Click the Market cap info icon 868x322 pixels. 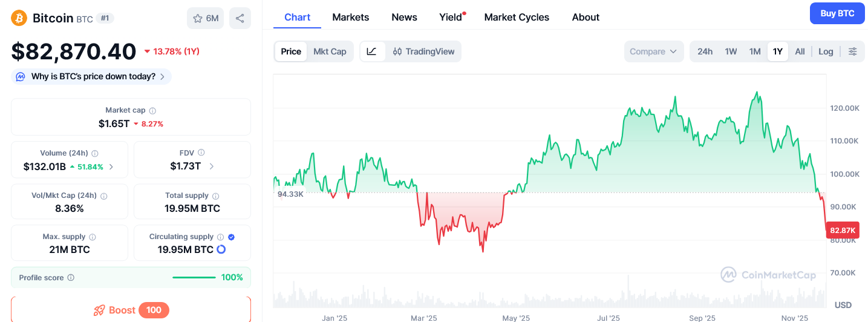point(152,111)
